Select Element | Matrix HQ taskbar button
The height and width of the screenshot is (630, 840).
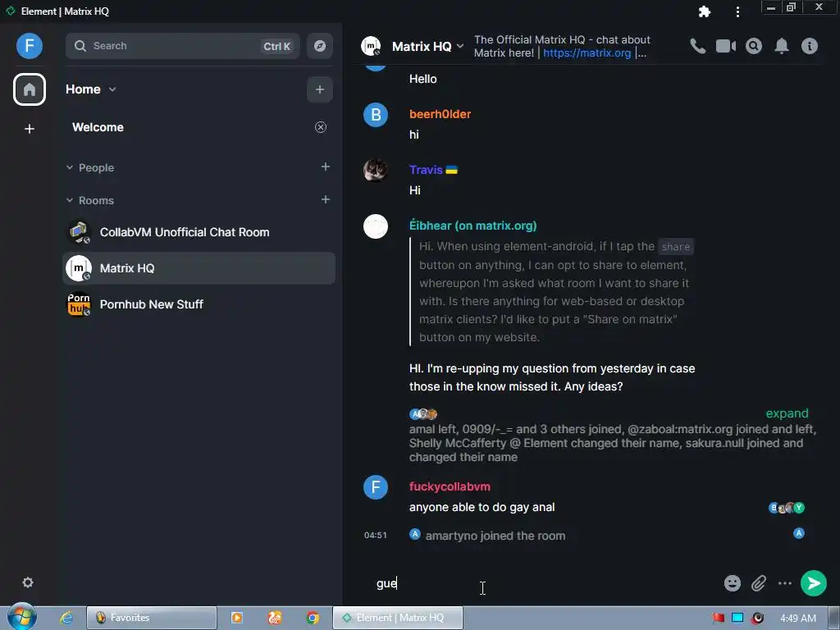[x=398, y=618]
